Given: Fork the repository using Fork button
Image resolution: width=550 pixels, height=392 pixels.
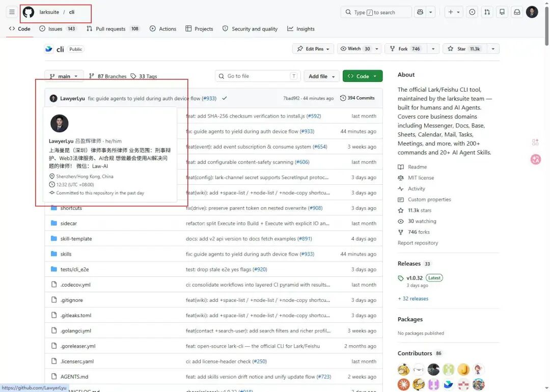Looking at the screenshot, I should pos(406,49).
